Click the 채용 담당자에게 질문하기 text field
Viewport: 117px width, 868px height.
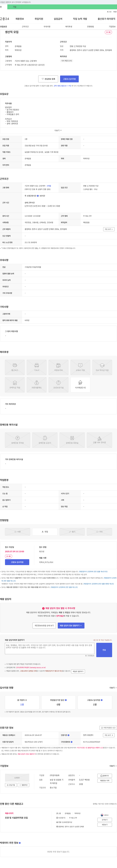50,649
